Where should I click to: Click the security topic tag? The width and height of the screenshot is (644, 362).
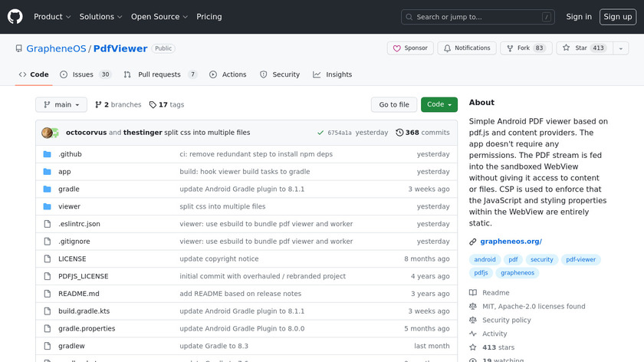pyautogui.click(x=542, y=260)
